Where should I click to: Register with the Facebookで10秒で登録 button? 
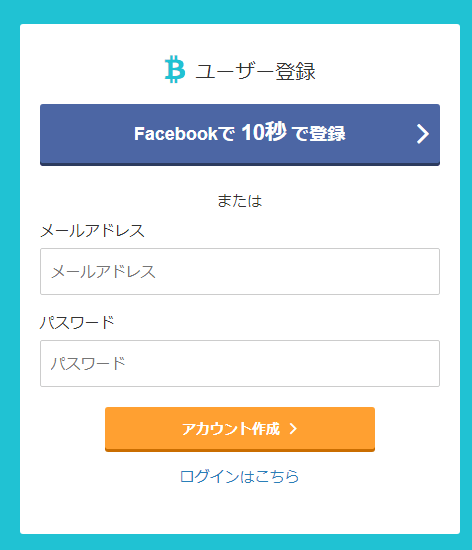point(240,135)
